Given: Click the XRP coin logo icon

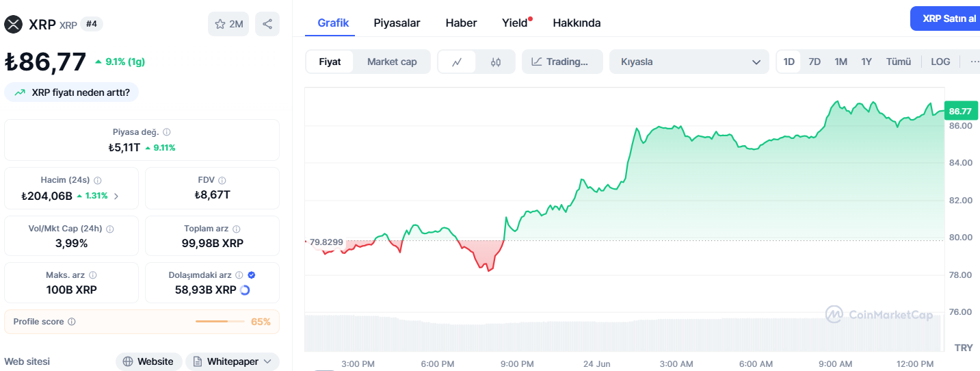Looking at the screenshot, I should pyautogui.click(x=13, y=25).
